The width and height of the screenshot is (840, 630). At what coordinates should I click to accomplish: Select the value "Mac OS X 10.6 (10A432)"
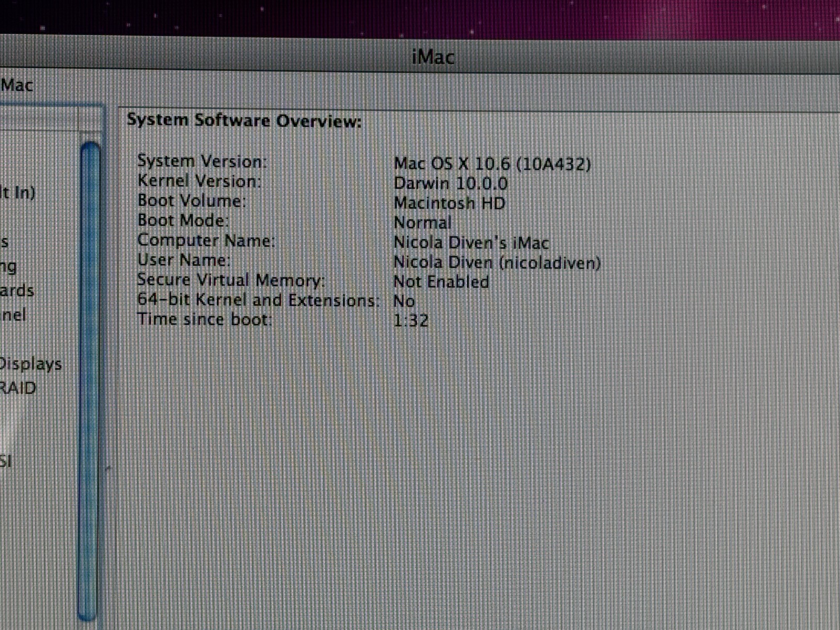[x=492, y=164]
